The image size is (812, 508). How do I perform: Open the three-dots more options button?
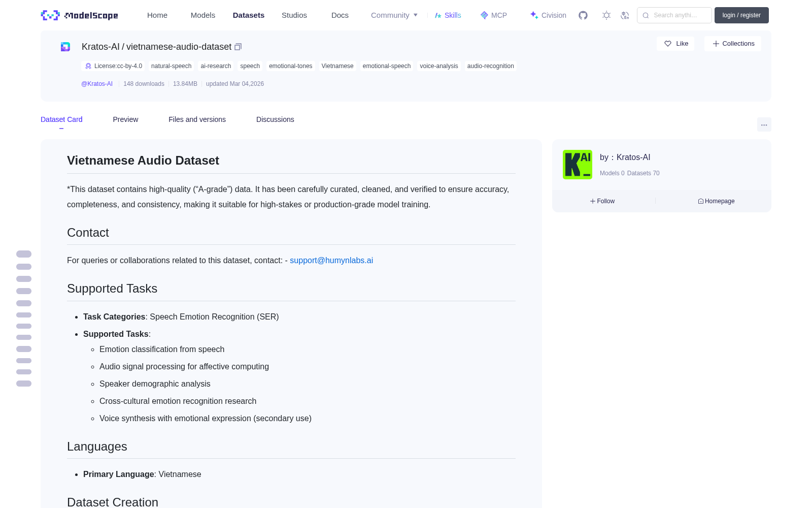(x=764, y=124)
